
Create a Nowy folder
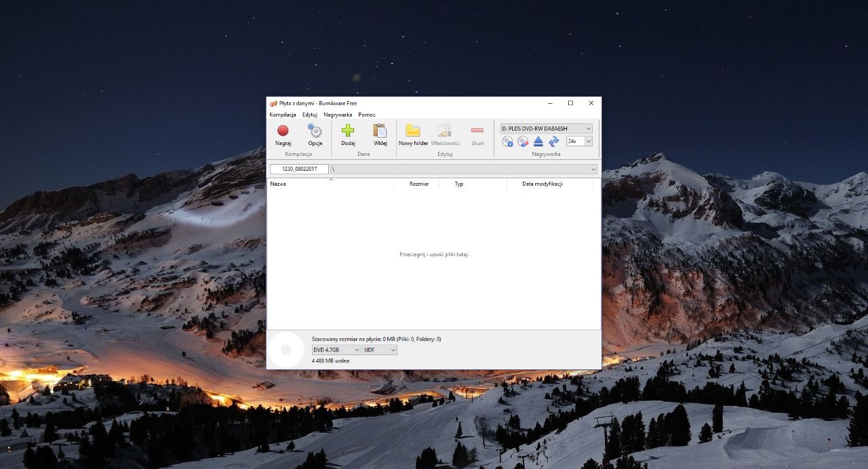coord(413,135)
